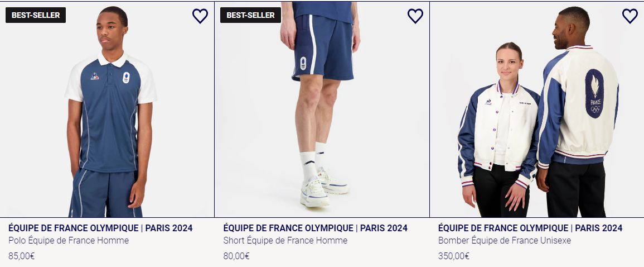644x267 pixels.
Task: Add the Polo Homme to wishlist
Action: click(200, 16)
